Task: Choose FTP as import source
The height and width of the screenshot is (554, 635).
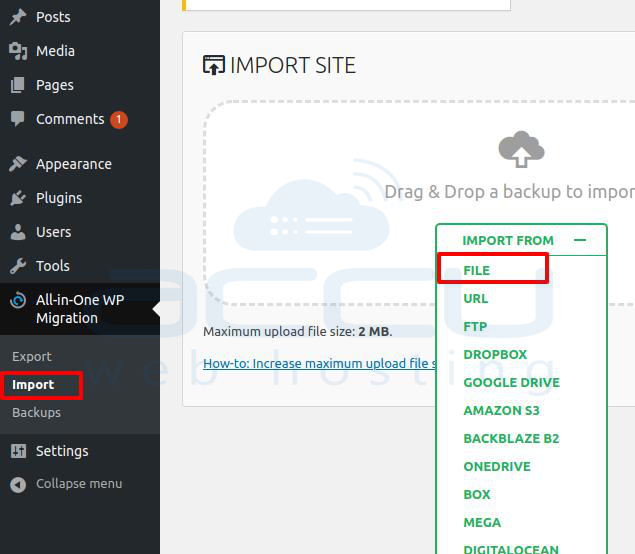Action: click(x=475, y=326)
